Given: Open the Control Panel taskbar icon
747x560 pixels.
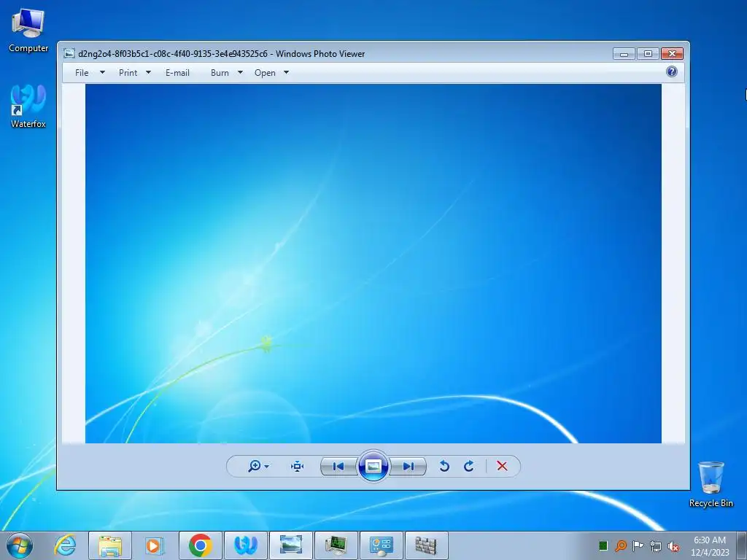Looking at the screenshot, I should (x=382, y=545).
